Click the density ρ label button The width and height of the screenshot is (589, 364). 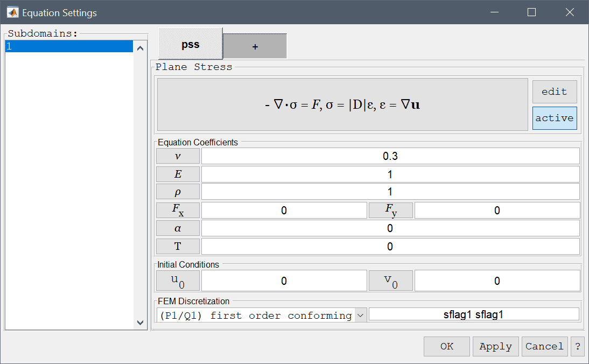[178, 192]
